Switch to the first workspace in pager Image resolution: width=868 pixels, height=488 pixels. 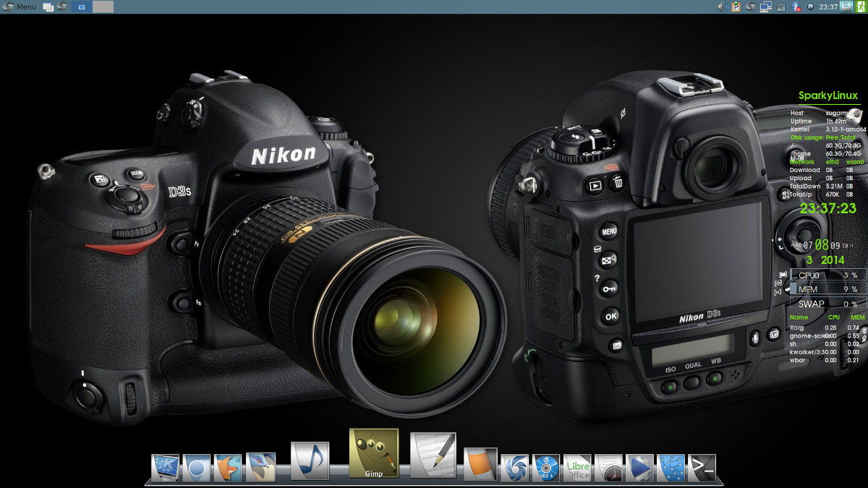pyautogui.click(x=82, y=7)
